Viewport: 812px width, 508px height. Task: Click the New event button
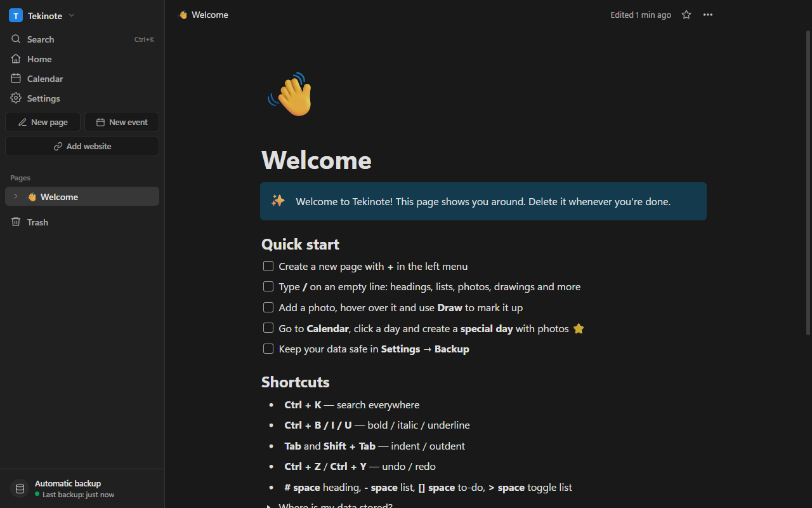click(122, 122)
